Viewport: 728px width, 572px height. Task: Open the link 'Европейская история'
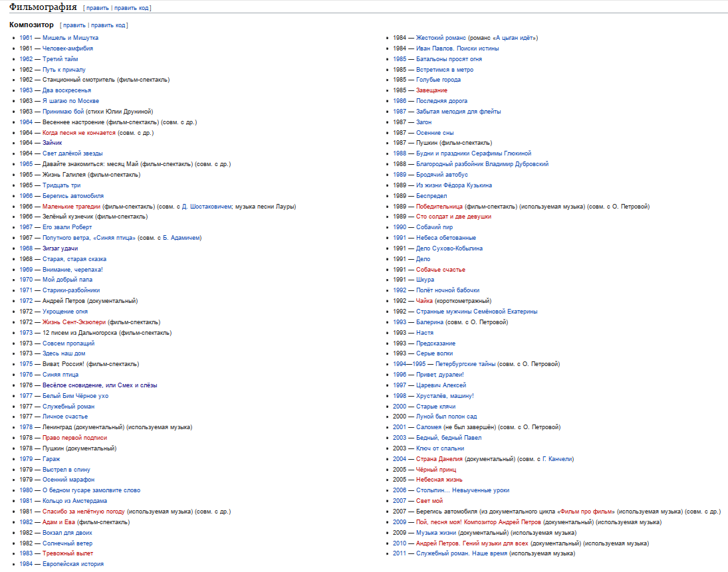pyautogui.click(x=73, y=564)
